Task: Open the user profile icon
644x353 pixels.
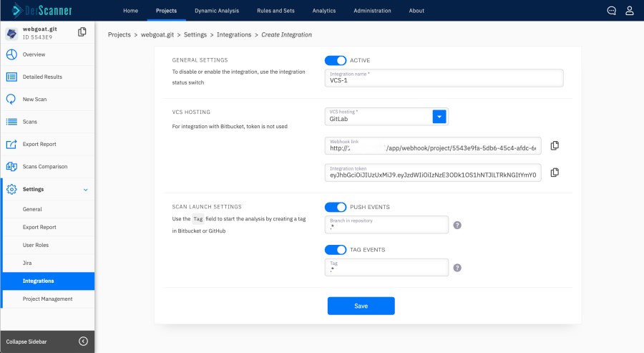Action: (630, 11)
